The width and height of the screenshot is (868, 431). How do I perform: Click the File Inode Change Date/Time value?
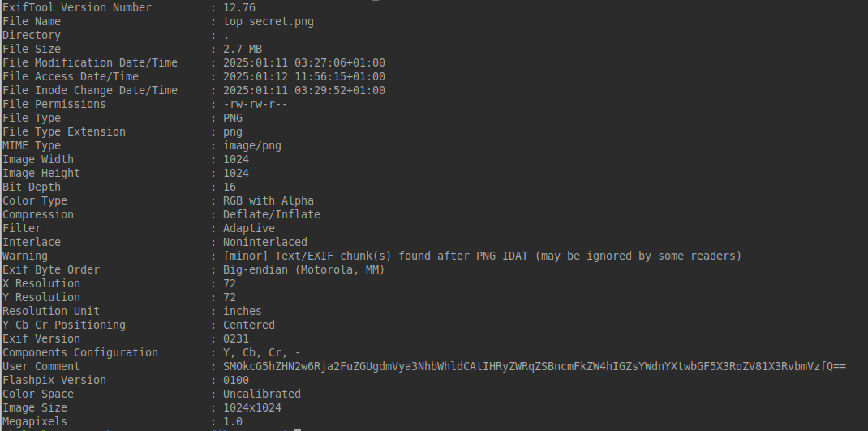[x=304, y=90]
